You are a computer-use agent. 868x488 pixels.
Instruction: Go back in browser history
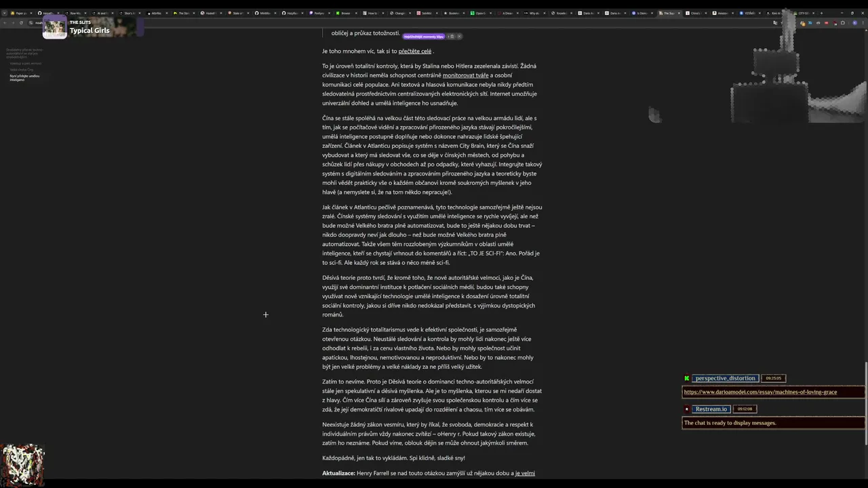[5, 23]
